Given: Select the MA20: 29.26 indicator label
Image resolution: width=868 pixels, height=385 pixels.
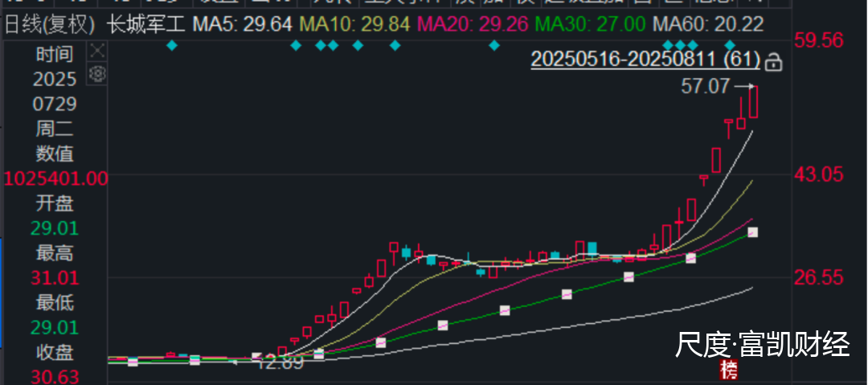Looking at the screenshot, I should 473,24.
